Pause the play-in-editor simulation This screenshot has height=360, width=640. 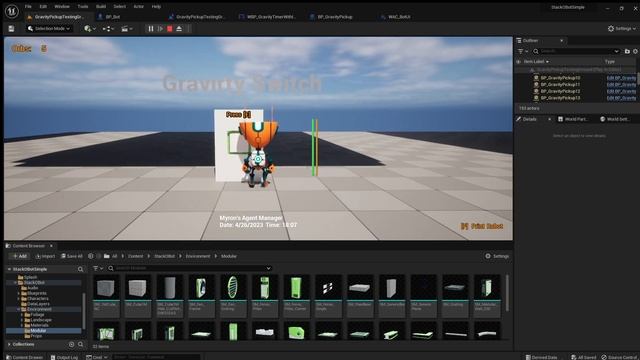(x=151, y=29)
